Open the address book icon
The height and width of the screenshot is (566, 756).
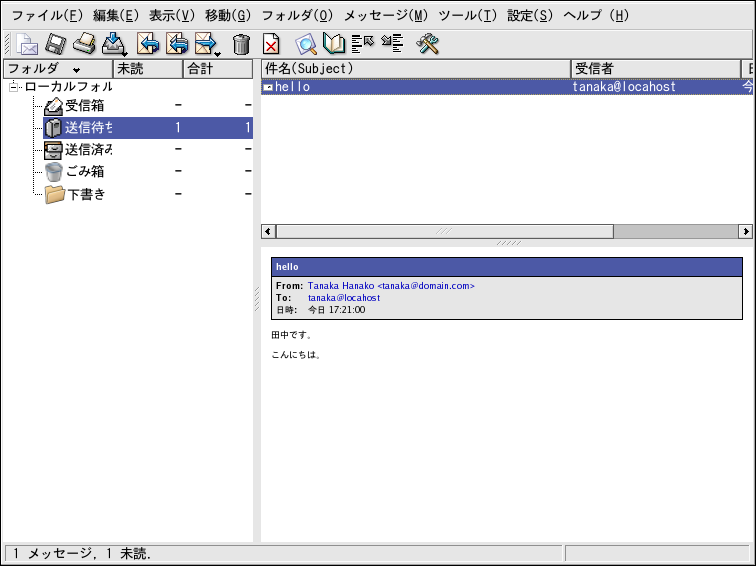[334, 44]
